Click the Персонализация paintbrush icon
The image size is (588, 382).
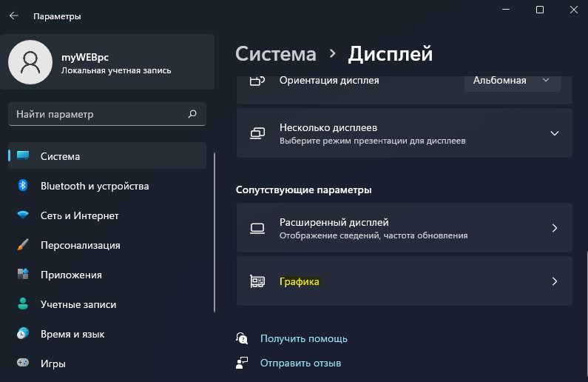point(23,244)
